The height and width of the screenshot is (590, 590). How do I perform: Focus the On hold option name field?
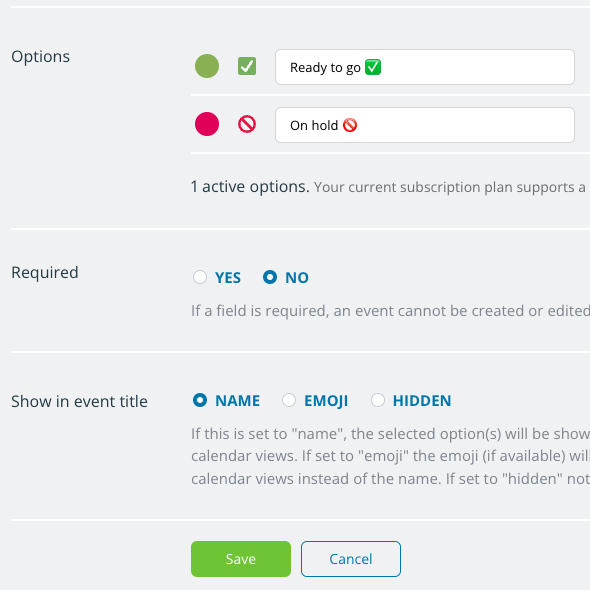click(x=425, y=125)
